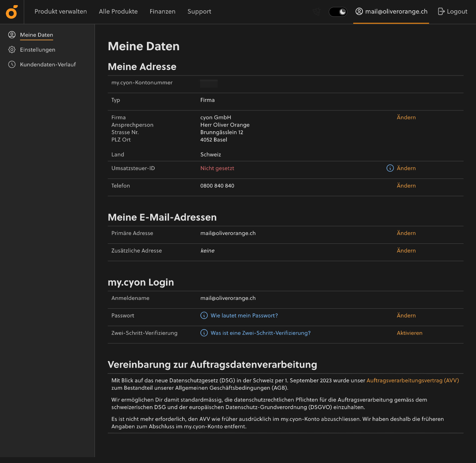Viewport: 476px width, 463px height.
Task: Select Meine Daten in sidebar
Action: tap(37, 35)
